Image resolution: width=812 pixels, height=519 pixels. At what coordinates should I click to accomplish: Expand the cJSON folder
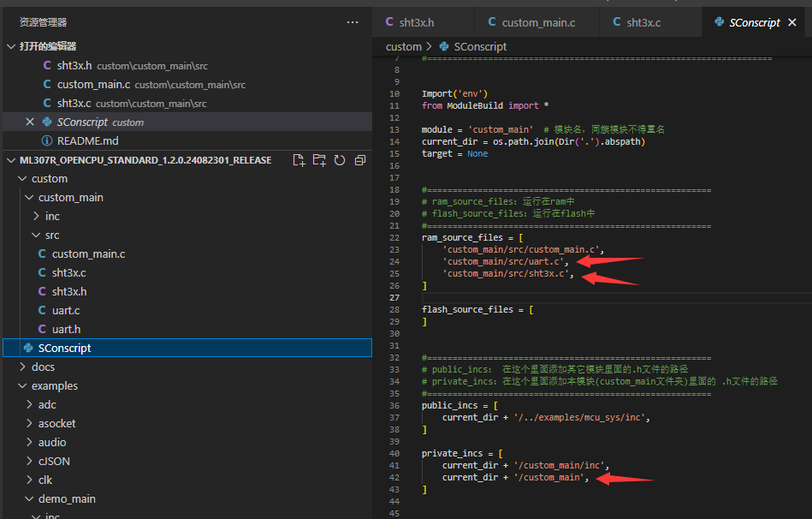point(29,461)
